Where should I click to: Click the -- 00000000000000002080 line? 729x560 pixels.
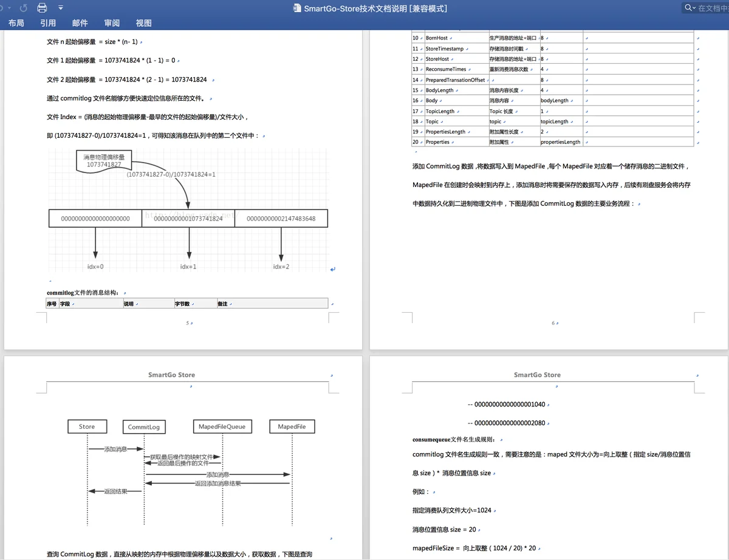506,423
